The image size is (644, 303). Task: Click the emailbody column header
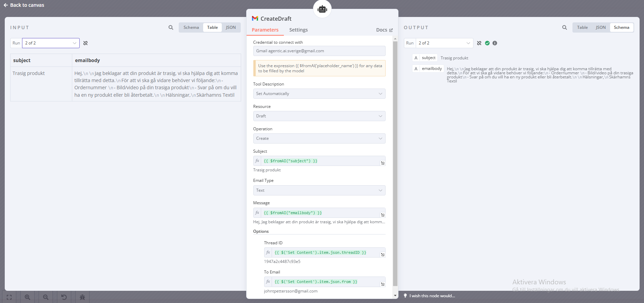pyautogui.click(x=156, y=60)
